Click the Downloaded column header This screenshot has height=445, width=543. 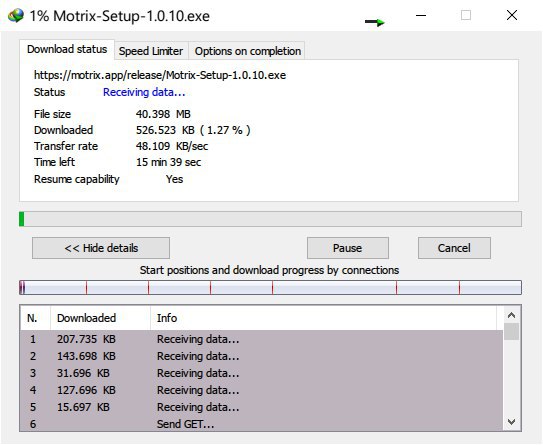[100, 318]
